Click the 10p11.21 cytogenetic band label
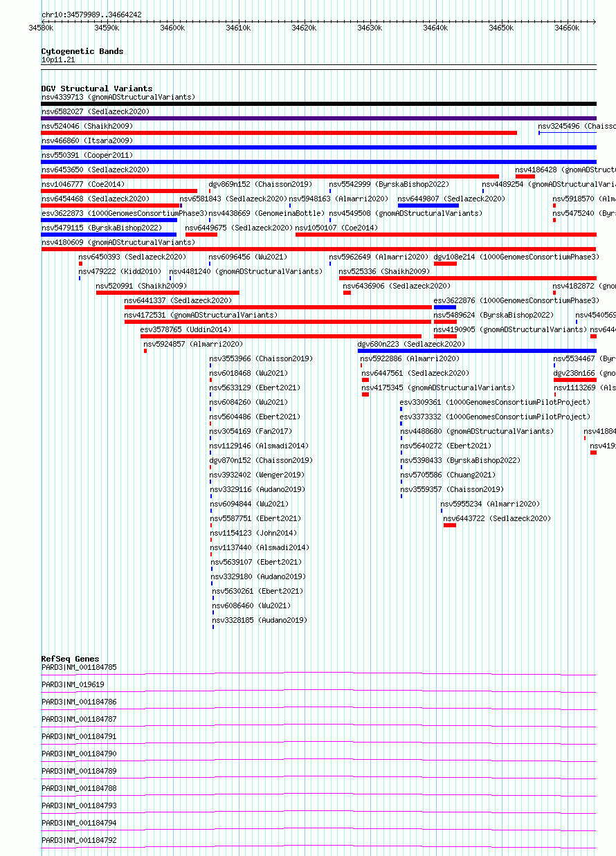Viewport: 616px width, 856px height. click(58, 60)
